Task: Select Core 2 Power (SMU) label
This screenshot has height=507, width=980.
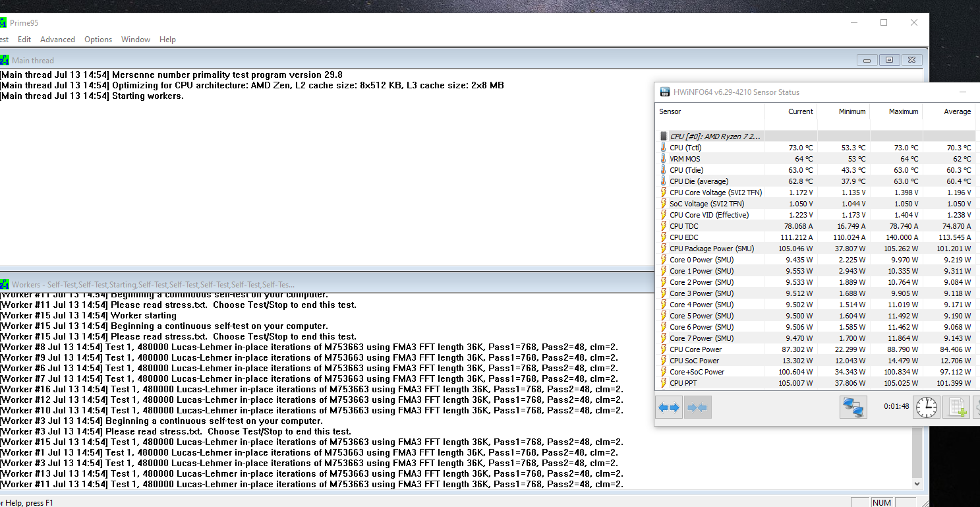Action: coord(701,282)
